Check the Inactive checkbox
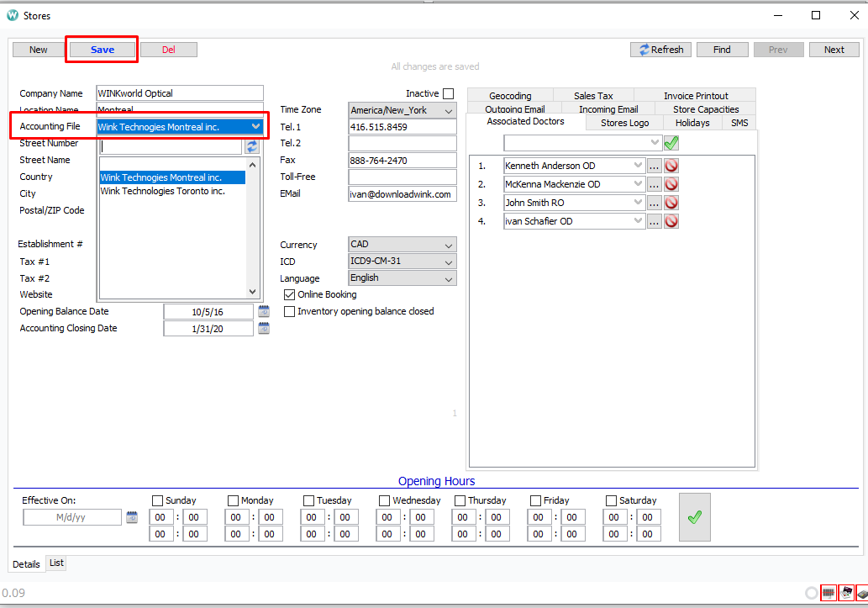Viewport: 868px width, 608px height. (449, 93)
